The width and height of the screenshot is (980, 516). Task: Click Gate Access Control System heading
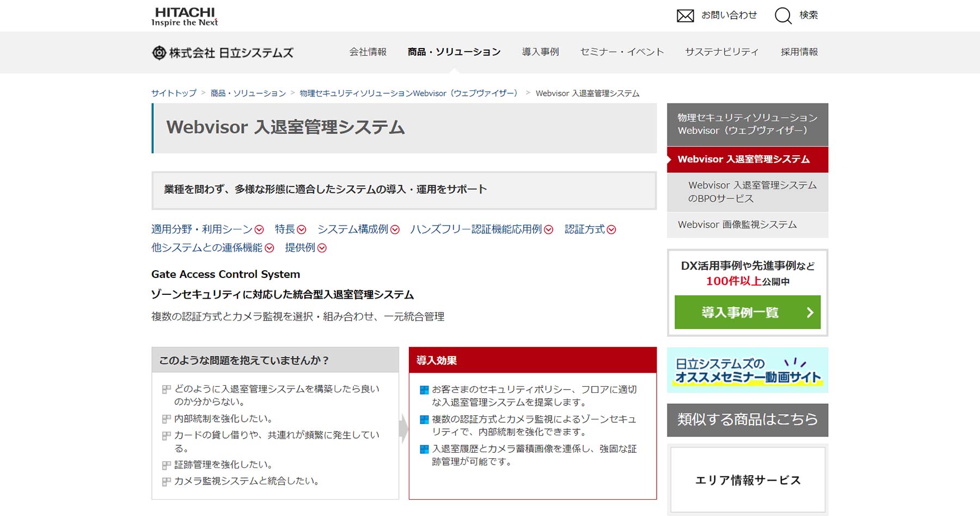[x=225, y=274]
